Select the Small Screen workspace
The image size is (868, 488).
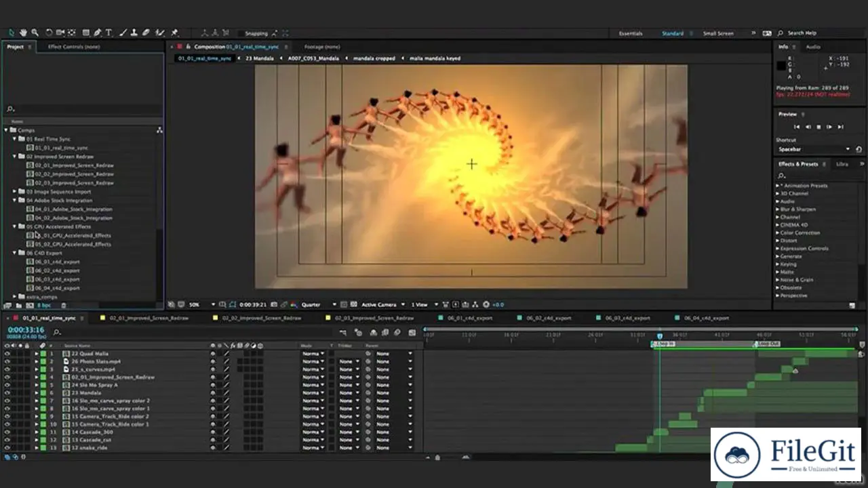click(x=718, y=33)
